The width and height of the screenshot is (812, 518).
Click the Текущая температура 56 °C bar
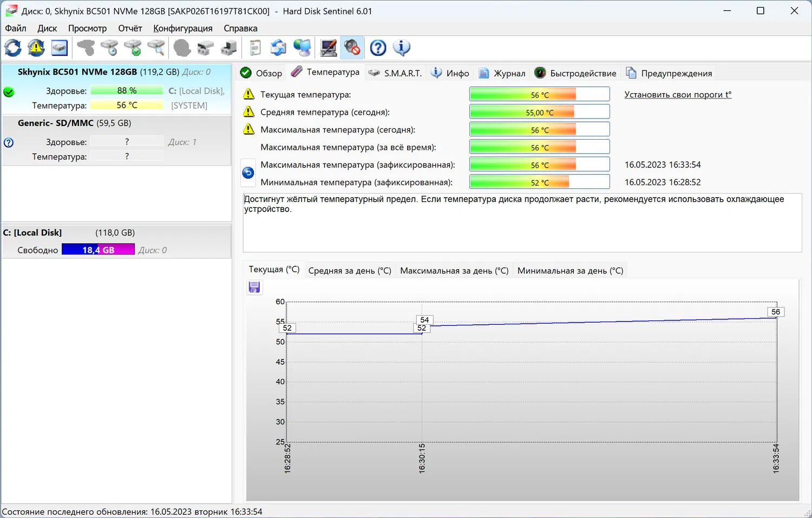[x=540, y=95]
